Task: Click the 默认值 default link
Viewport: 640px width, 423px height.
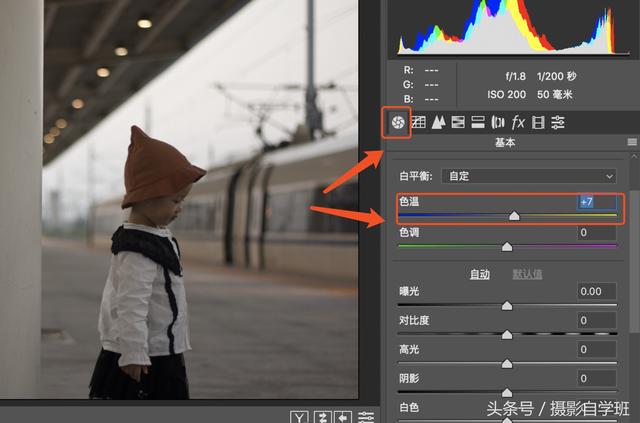Action: click(527, 274)
